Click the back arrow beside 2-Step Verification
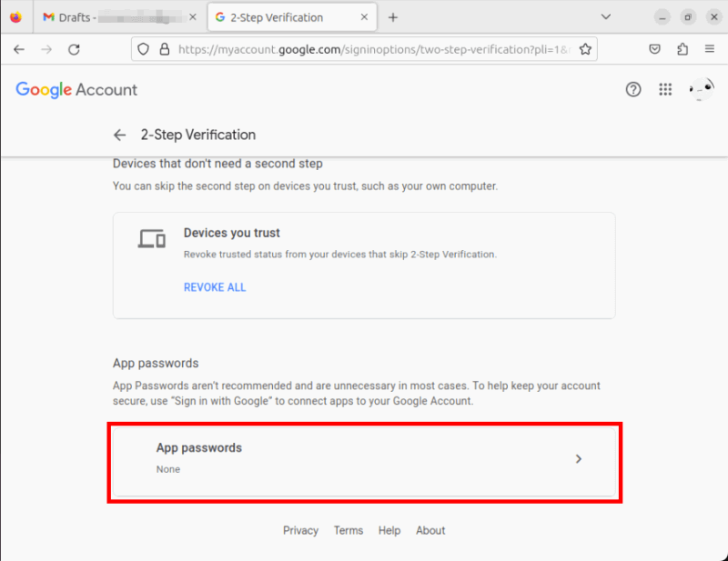 coord(119,135)
